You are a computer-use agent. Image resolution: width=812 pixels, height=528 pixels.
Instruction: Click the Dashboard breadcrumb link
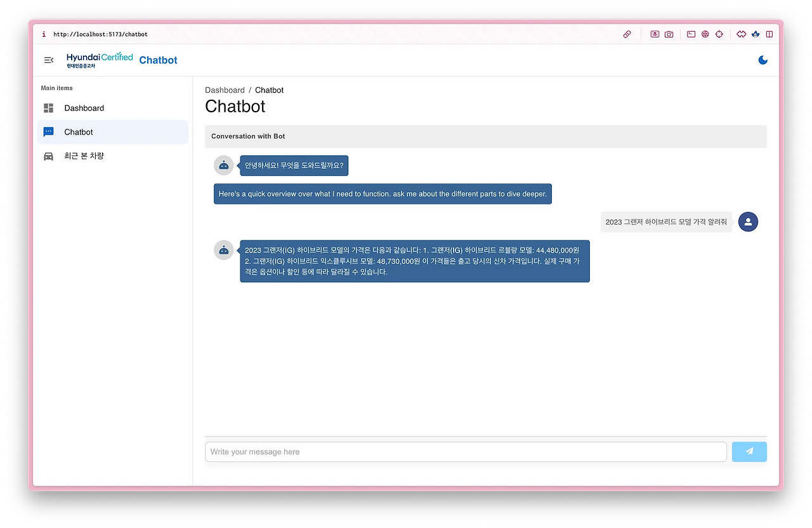tap(225, 89)
